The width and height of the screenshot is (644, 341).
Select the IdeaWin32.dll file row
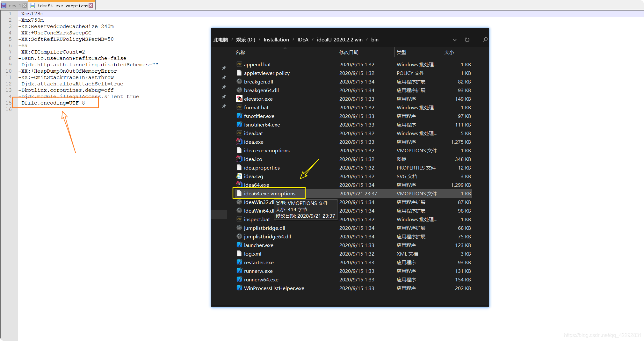click(354, 202)
